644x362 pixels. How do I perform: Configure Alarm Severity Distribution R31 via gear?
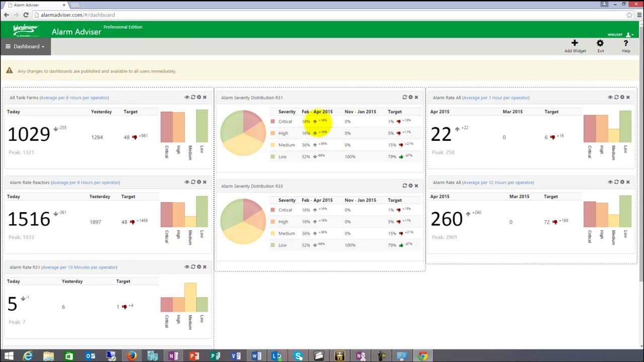[411, 98]
